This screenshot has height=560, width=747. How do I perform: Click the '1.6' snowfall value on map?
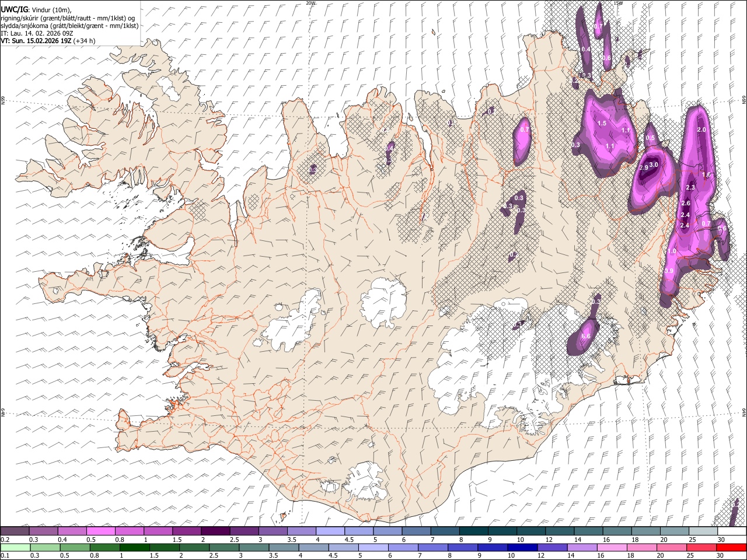706,174
